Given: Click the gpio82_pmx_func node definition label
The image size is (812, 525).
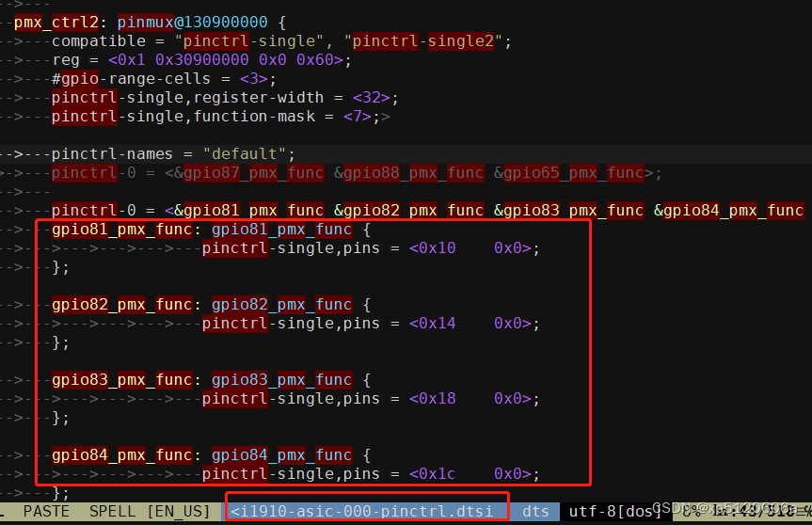Looking at the screenshot, I should pyautogui.click(x=121, y=305).
